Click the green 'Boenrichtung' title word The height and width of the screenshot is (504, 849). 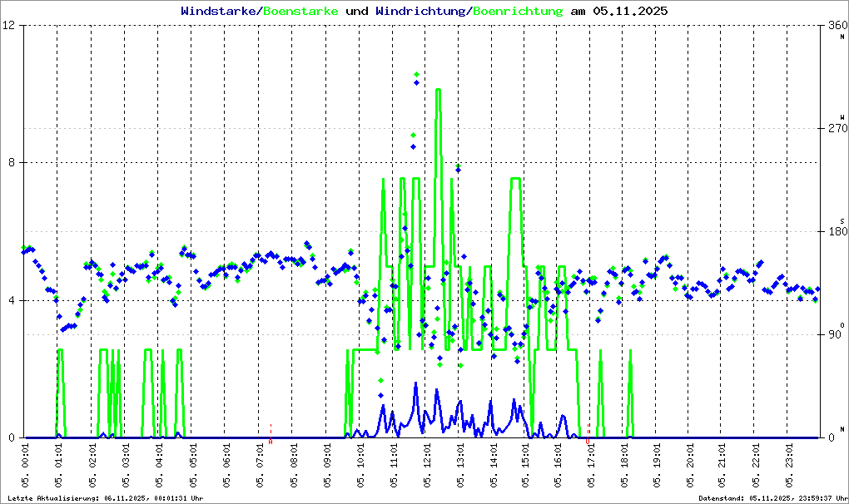[518, 11]
